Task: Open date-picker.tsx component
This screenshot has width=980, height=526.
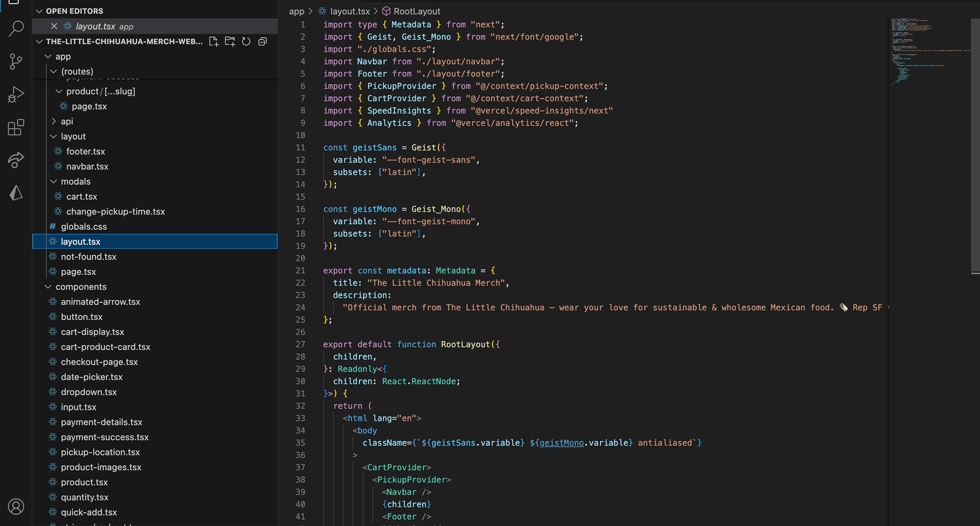Action: pyautogui.click(x=155, y=377)
